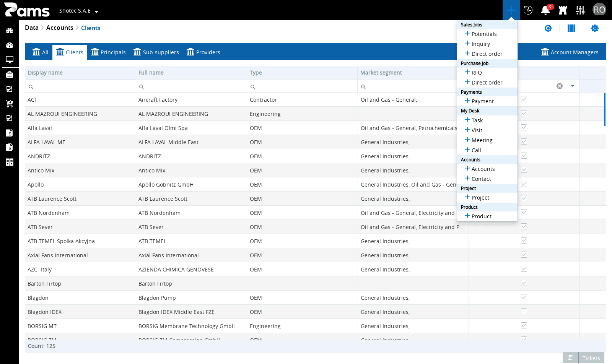Switch to the Principals tab
The height and width of the screenshot is (364, 612).
(108, 52)
